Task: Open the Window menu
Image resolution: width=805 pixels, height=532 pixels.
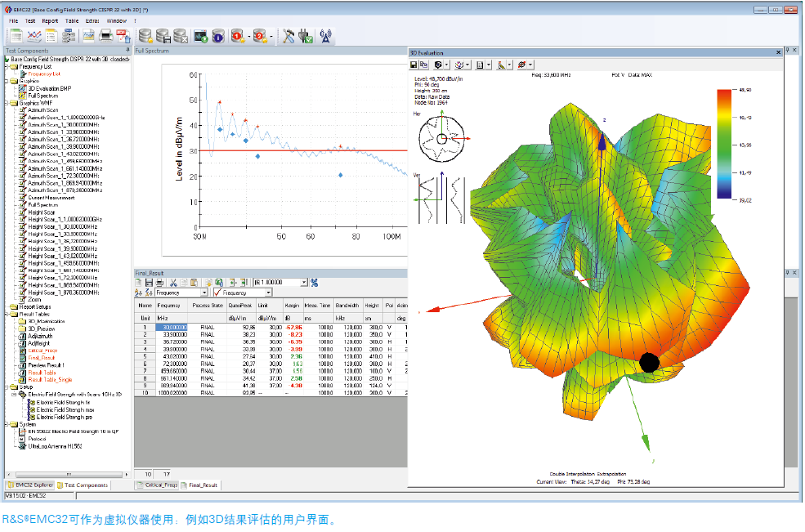Action: [x=117, y=21]
